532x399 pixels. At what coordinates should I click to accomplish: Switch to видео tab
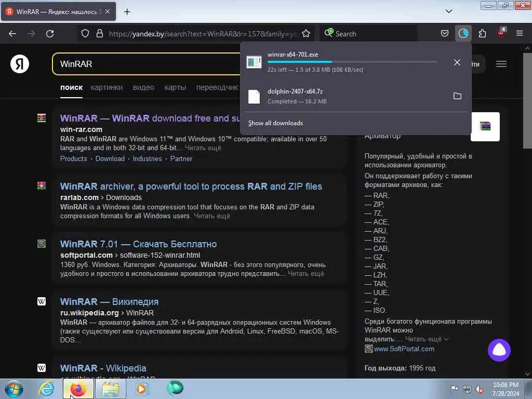tap(143, 87)
